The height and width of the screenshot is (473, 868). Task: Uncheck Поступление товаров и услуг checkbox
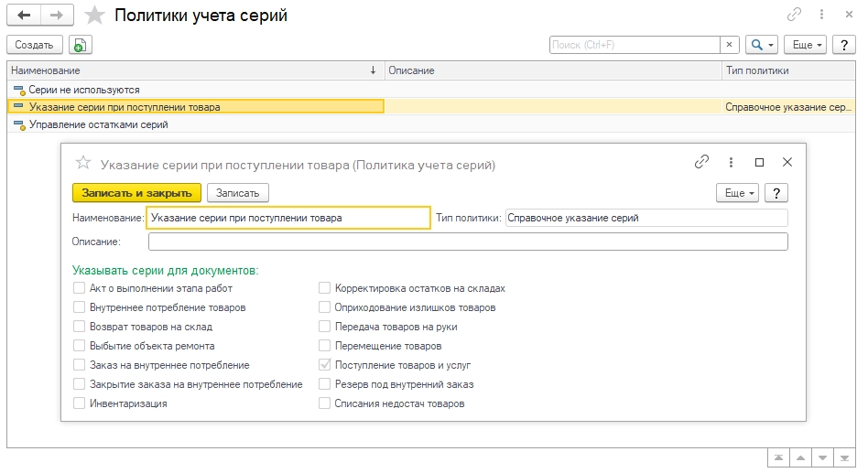[325, 364]
